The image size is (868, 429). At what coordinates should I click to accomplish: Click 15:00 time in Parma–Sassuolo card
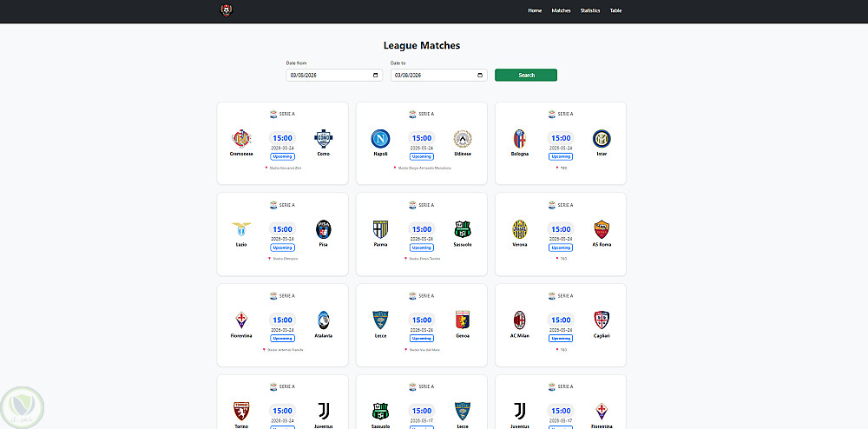(x=421, y=229)
